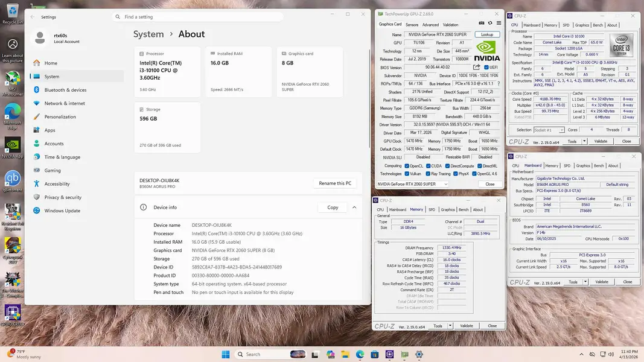
Task: Open Gaming settings page
Action: [52, 170]
